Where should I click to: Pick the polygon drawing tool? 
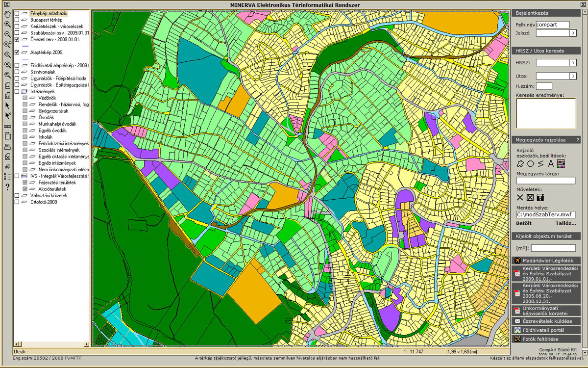click(521, 163)
